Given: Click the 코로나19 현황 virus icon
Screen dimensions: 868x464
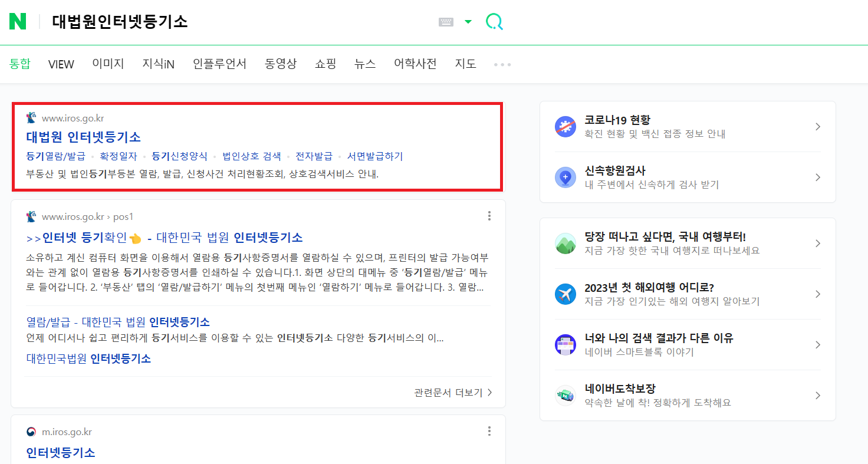Looking at the screenshot, I should 565,127.
